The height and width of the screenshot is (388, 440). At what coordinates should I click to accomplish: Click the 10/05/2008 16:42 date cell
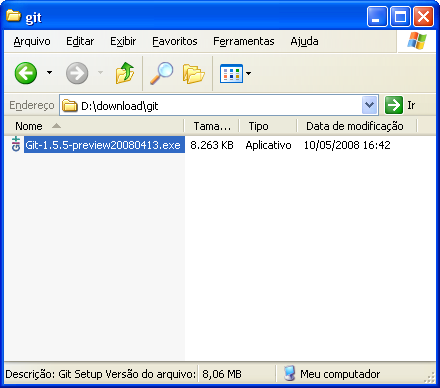coord(347,145)
